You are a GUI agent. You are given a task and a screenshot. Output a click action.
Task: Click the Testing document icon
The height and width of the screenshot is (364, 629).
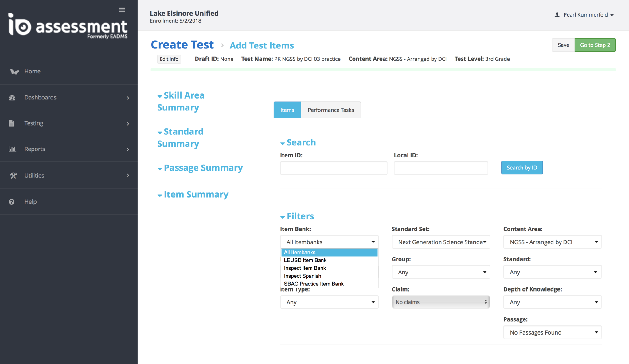[12, 123]
